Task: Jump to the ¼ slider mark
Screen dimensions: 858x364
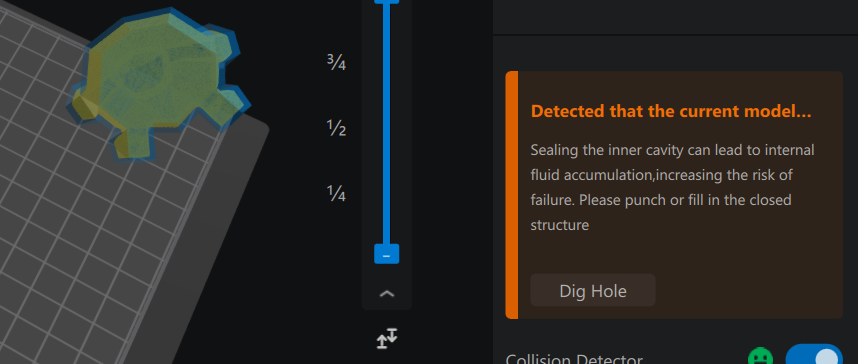Action: (x=337, y=193)
